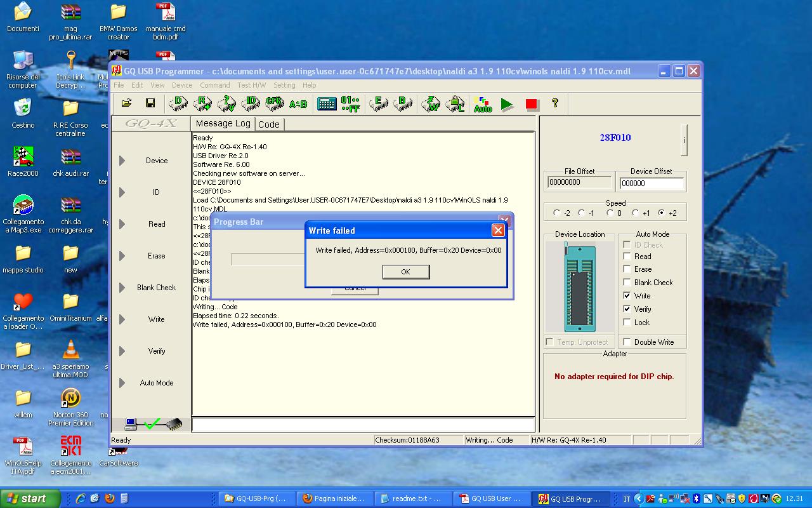This screenshot has height=508, width=812.
Task: Compare buffers with the A=B icon
Action: point(298,104)
